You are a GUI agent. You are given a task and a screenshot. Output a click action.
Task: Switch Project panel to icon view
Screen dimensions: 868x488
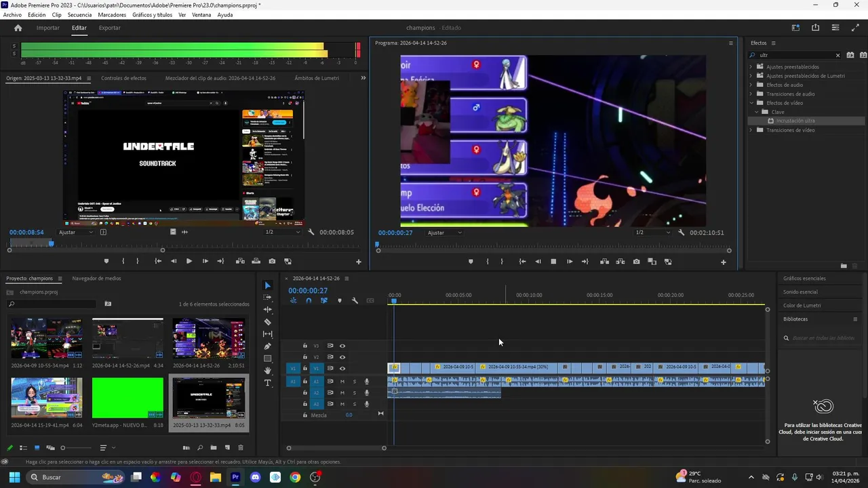[37, 448]
